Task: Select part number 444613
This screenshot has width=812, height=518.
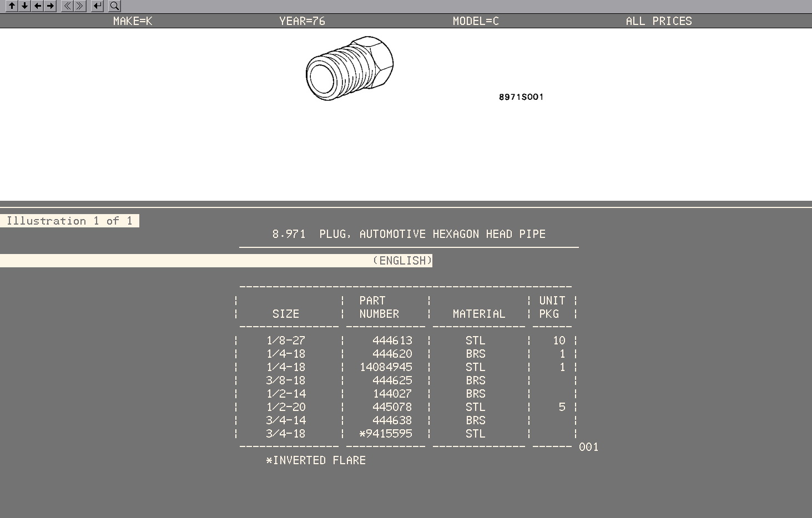Action: pyautogui.click(x=392, y=341)
